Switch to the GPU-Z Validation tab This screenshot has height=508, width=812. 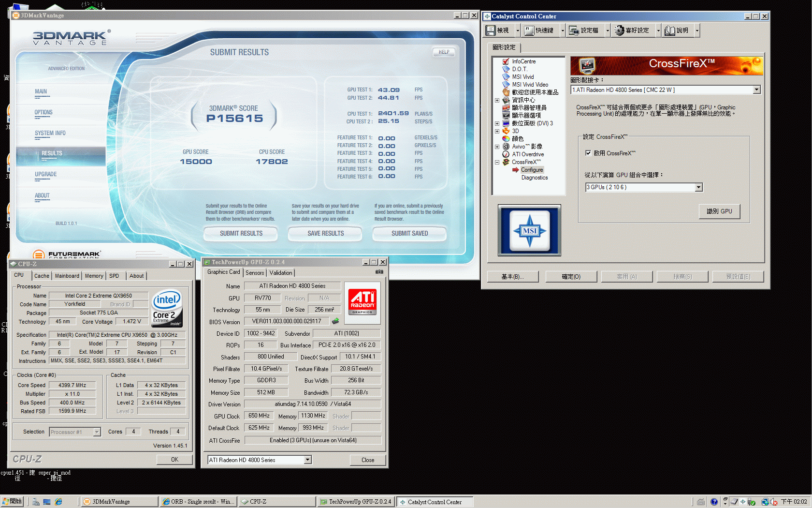281,273
